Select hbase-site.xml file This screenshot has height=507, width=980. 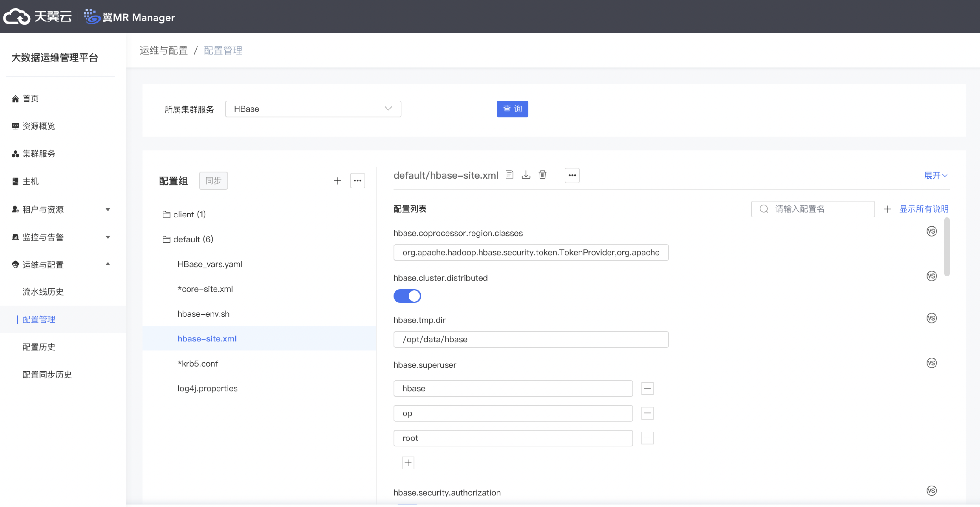pos(207,338)
